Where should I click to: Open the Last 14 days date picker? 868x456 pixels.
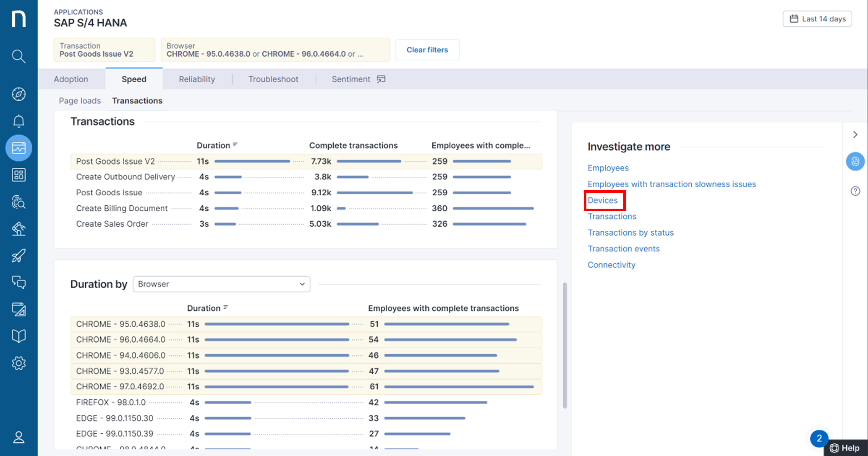coord(817,19)
